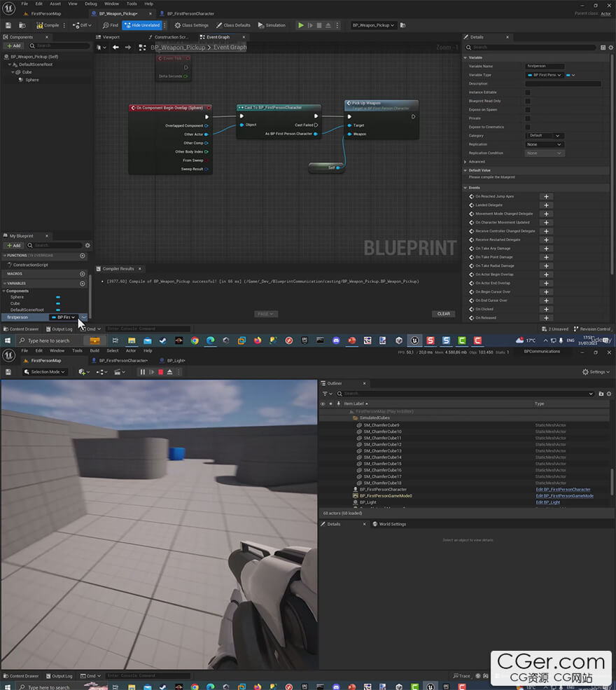Viewport: 616px width, 690px height.
Task: Click the Eject icon in blueprint toolbar
Action: tap(328, 25)
